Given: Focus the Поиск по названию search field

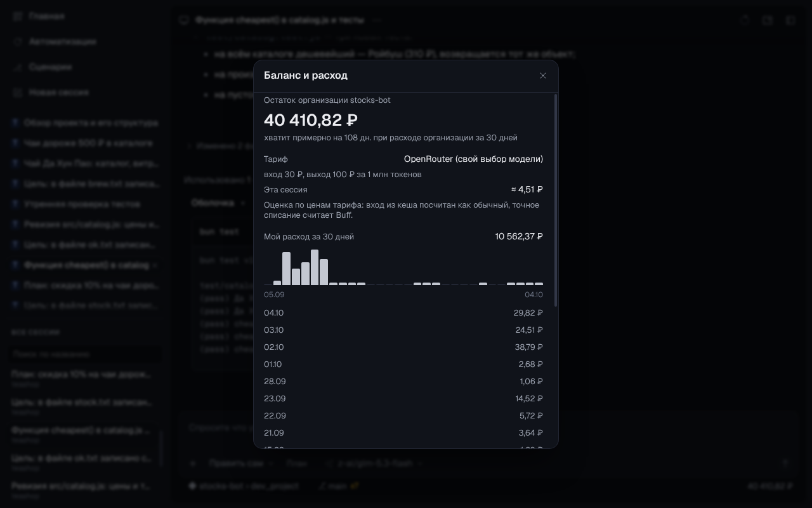Looking at the screenshot, I should click(x=85, y=354).
